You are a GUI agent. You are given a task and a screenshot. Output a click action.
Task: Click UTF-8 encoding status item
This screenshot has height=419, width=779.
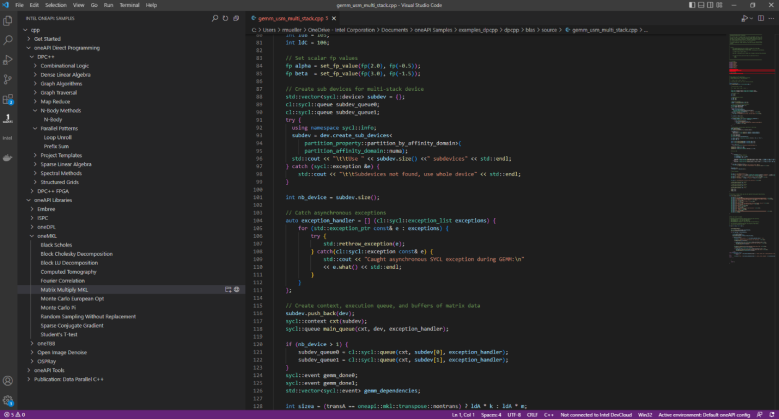pyautogui.click(x=514, y=415)
